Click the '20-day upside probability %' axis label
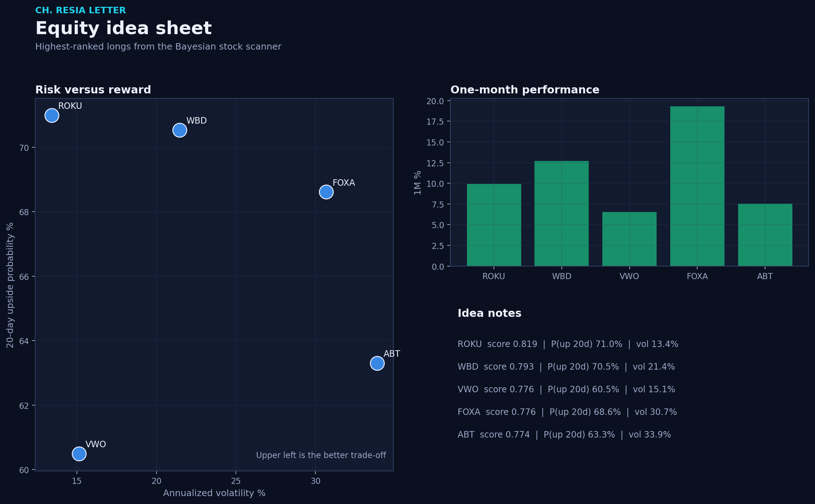The image size is (815, 504). 10,285
